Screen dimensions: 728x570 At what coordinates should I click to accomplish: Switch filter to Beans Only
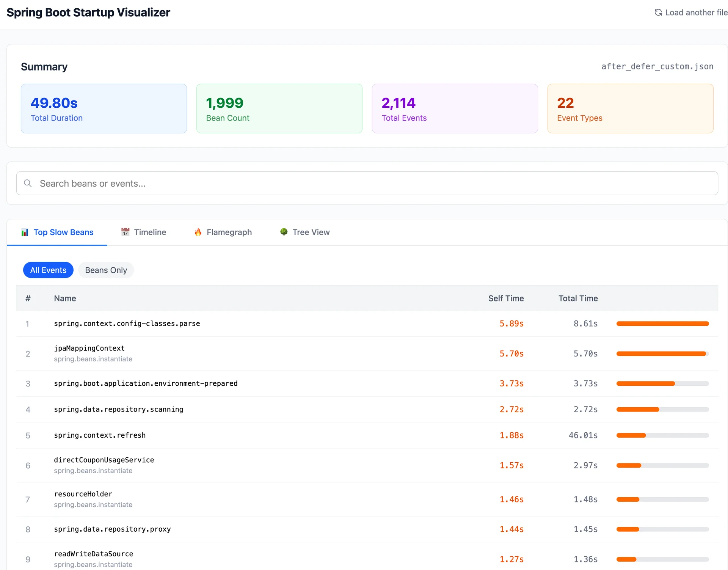106,270
